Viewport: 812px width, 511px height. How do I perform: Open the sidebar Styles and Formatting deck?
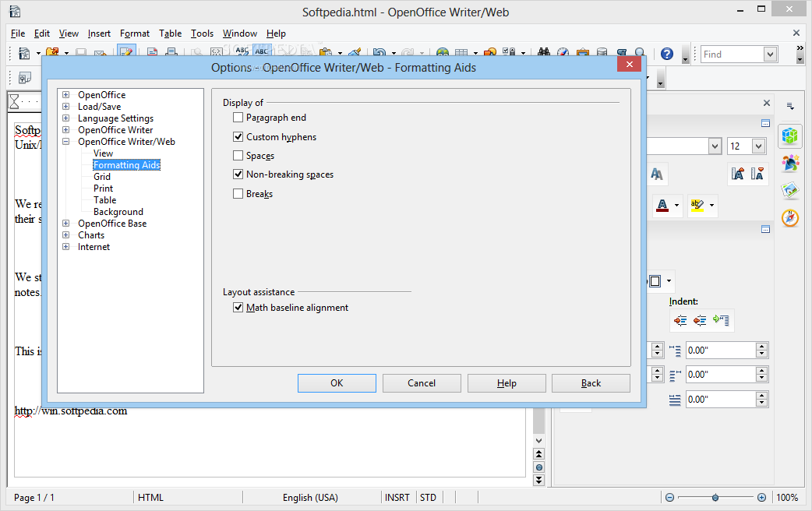[790, 163]
